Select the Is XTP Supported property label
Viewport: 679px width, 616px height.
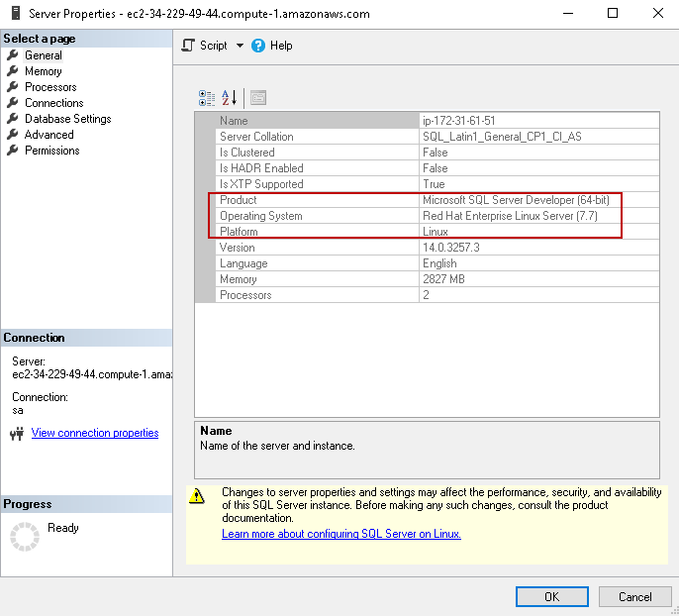click(261, 184)
